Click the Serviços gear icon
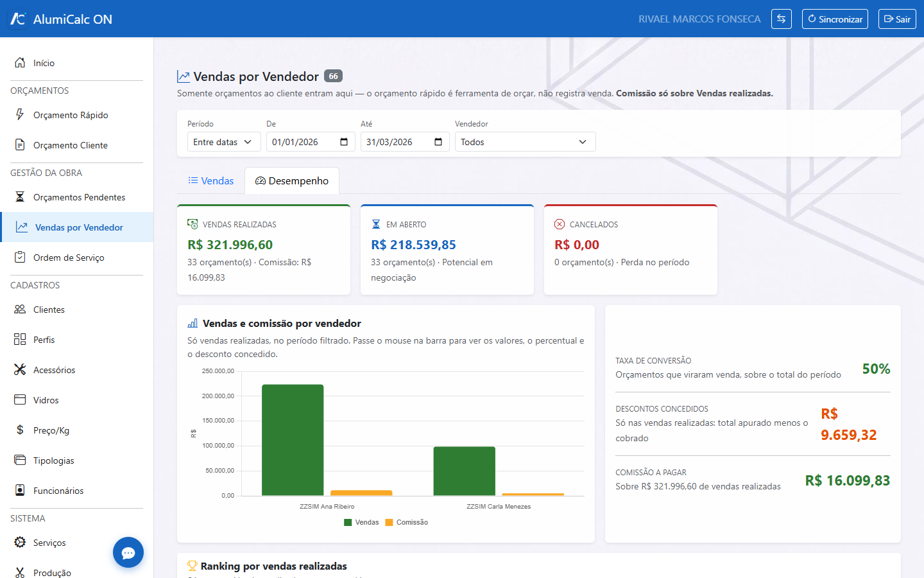Screen dimensions: 924x578 20,542
